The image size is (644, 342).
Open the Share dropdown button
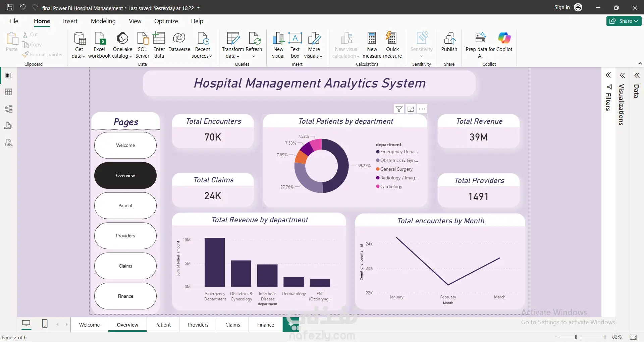pos(624,21)
